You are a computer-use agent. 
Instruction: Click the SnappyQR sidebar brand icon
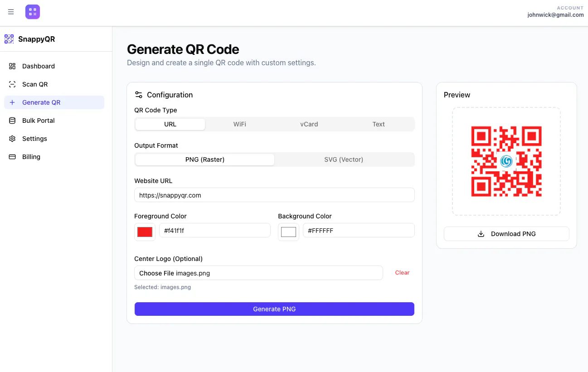coord(9,39)
